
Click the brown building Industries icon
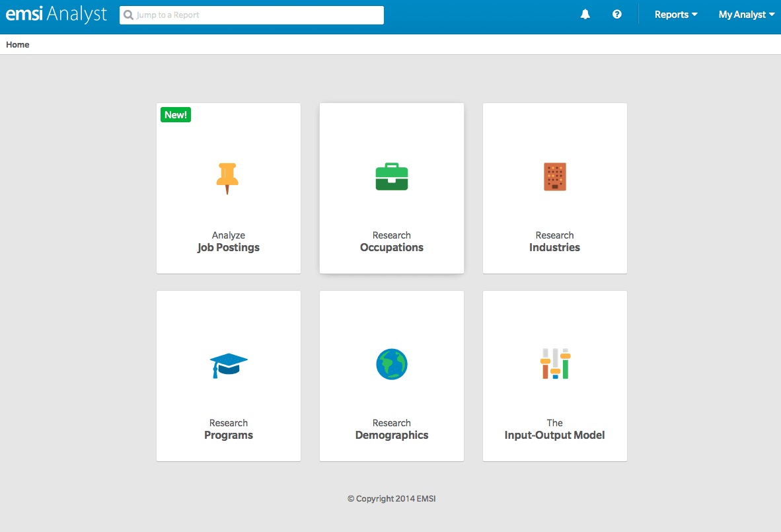[x=554, y=176]
